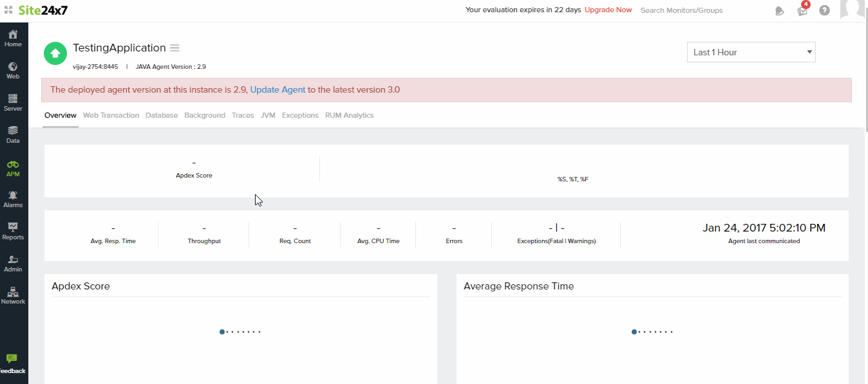Switch to the Web Transaction tab
The height and width of the screenshot is (384, 868).
pos(111,115)
